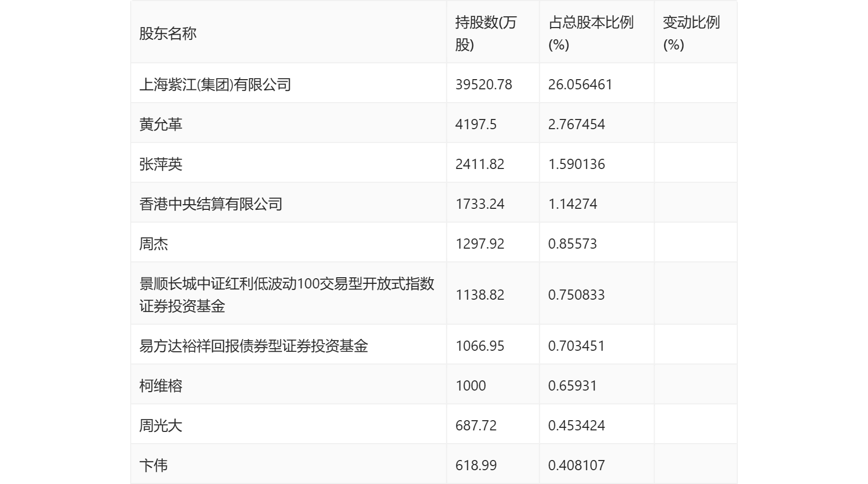Viewport: 868px width, 484px height.
Task: Click the share count 1000
Action: pos(471,385)
